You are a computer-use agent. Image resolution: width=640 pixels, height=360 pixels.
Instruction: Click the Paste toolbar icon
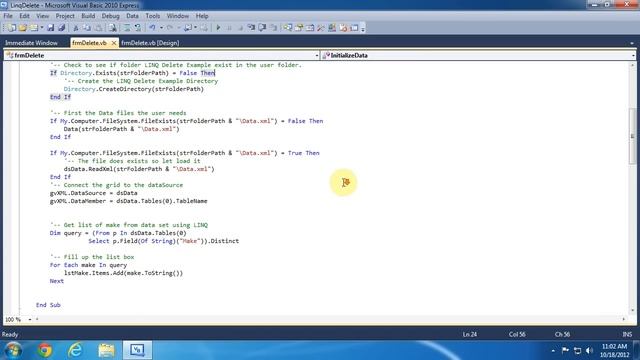[x=99, y=28]
